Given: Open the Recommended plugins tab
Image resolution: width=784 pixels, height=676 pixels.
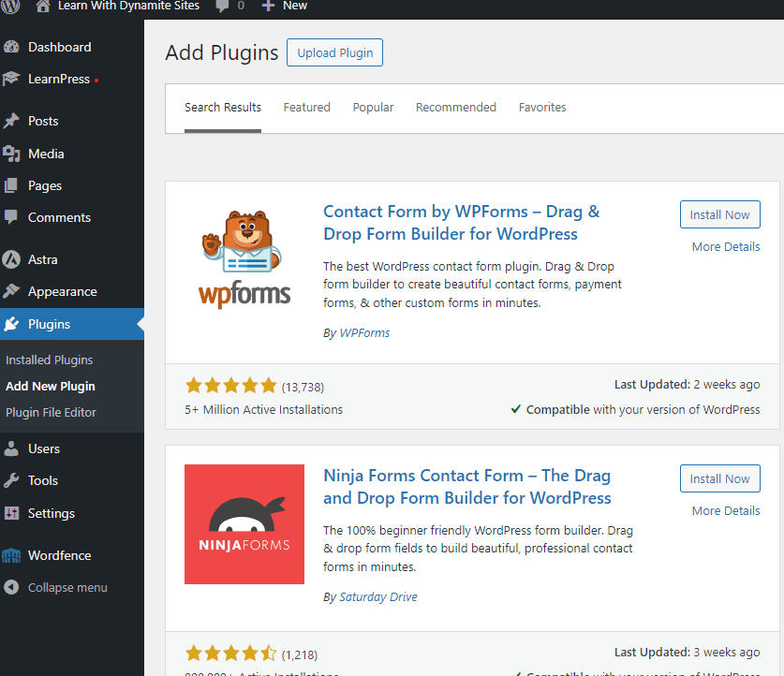Looking at the screenshot, I should pos(455,108).
